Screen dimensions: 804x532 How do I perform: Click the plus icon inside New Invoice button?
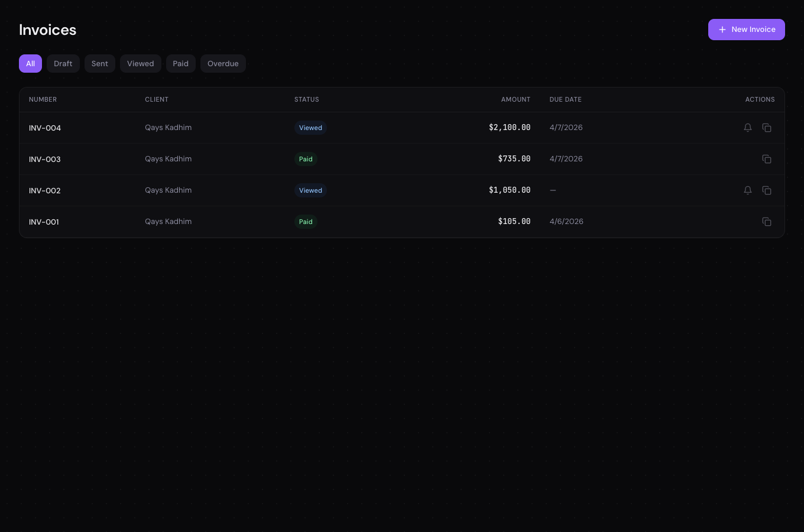pyautogui.click(x=722, y=30)
